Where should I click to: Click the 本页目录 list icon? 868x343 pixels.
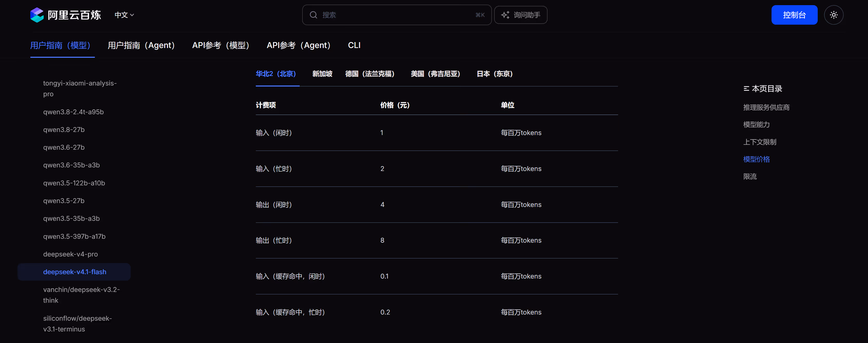tap(746, 89)
